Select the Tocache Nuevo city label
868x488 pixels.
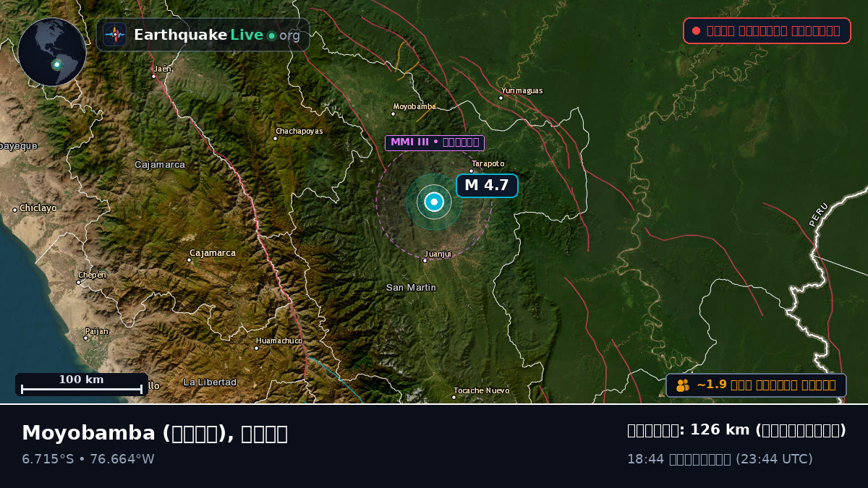pos(481,391)
